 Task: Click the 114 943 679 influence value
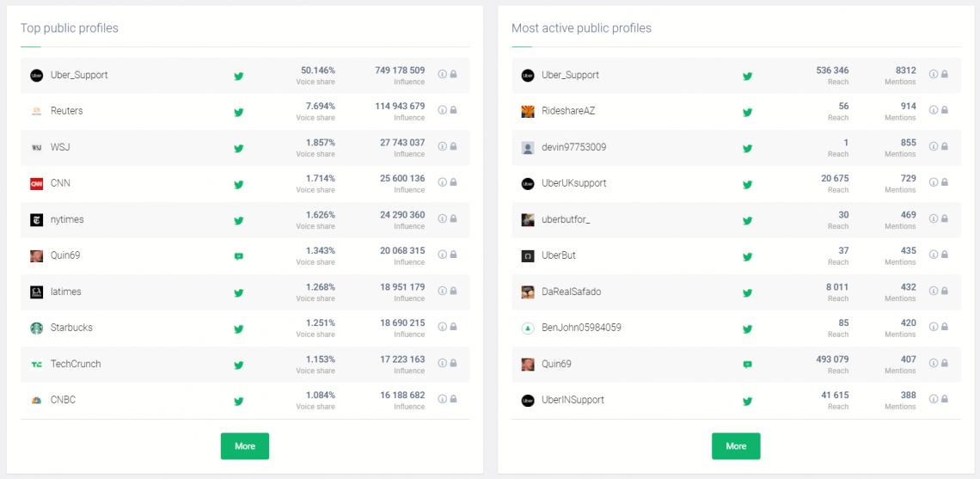[x=401, y=107]
